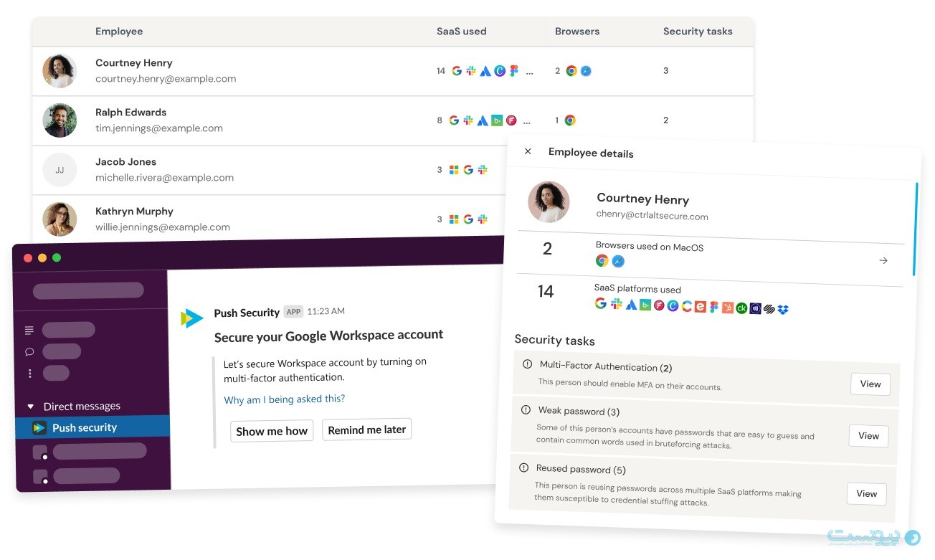View the Weak password security task

(868, 436)
